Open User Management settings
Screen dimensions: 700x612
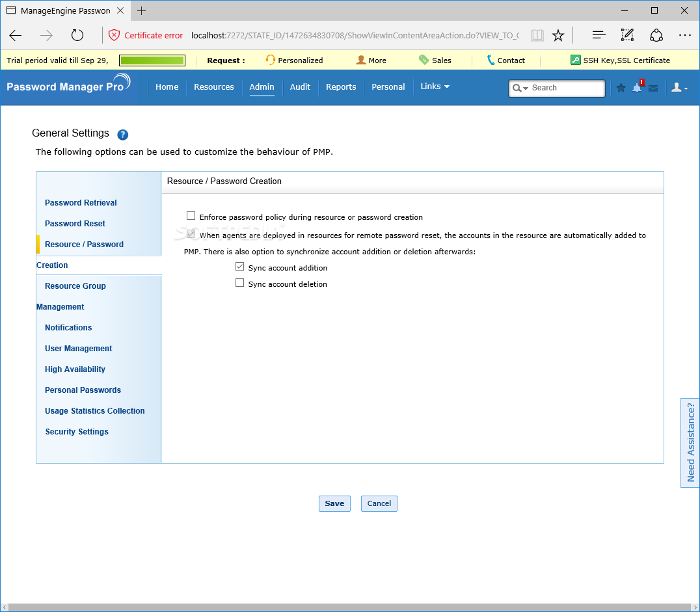click(x=79, y=349)
